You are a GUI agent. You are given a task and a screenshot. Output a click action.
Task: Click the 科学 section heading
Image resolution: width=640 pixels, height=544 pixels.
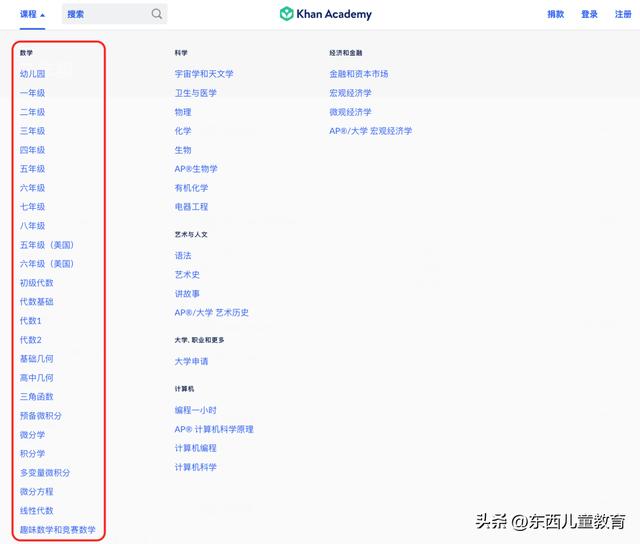[x=181, y=53]
